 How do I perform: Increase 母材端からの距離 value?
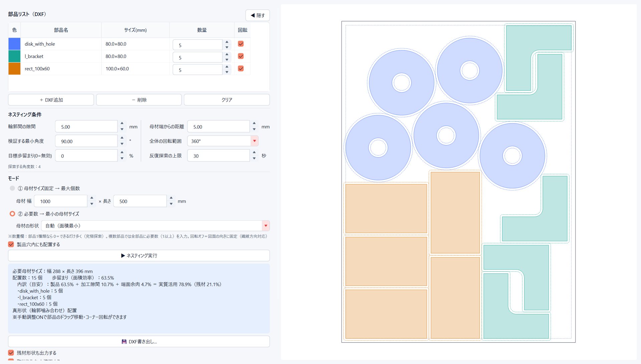(254, 124)
